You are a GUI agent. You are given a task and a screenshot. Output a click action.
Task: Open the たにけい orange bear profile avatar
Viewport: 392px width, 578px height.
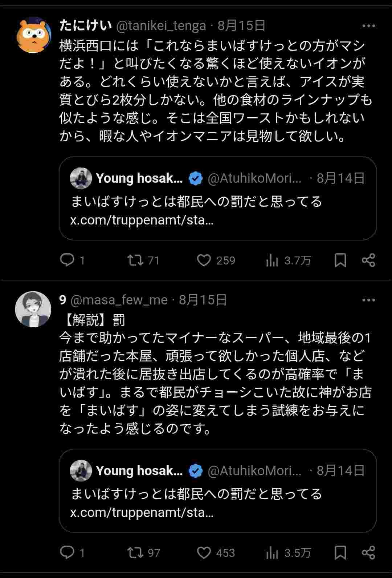[33, 35]
